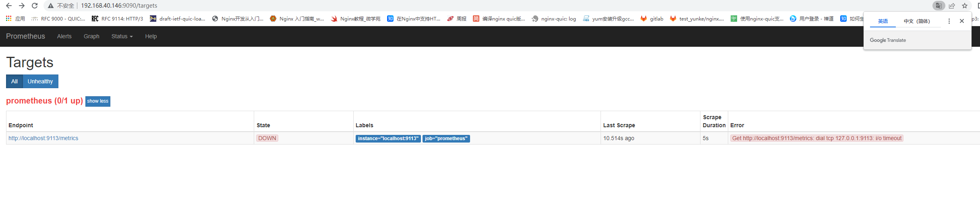Open the test_yunke/nginx bookmark
Image resolution: width=980 pixels, height=213 pixels.
697,19
